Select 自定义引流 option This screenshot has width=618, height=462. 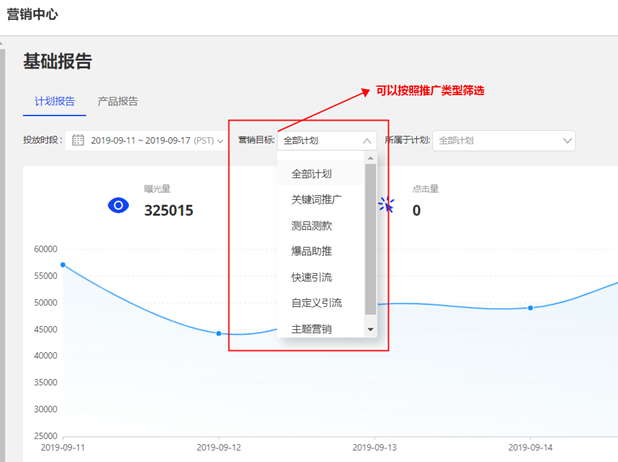click(x=316, y=303)
